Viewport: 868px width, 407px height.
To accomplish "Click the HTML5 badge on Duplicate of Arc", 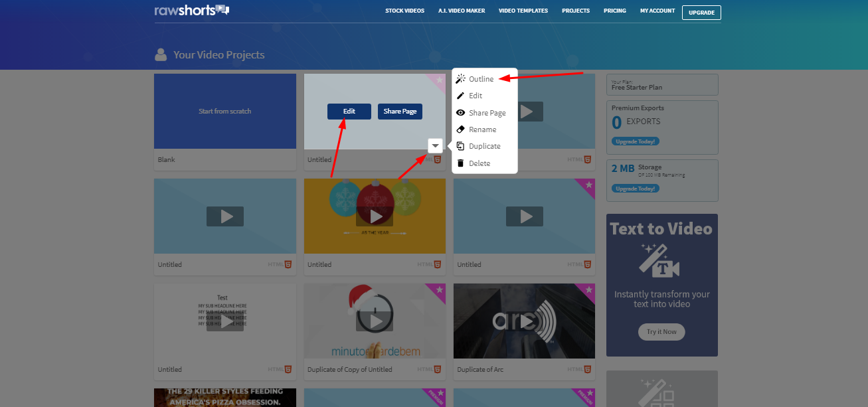I will point(579,369).
